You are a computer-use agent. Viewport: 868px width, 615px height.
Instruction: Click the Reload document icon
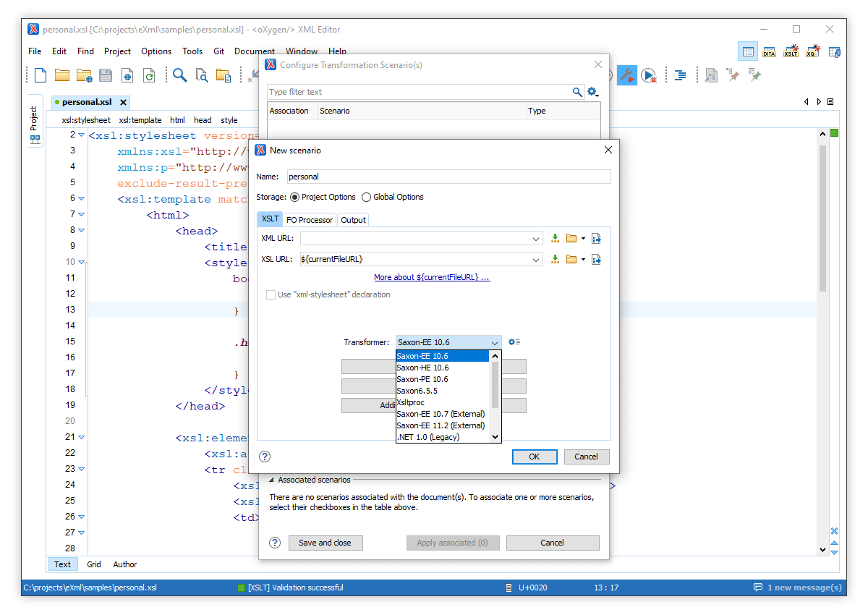coord(149,75)
